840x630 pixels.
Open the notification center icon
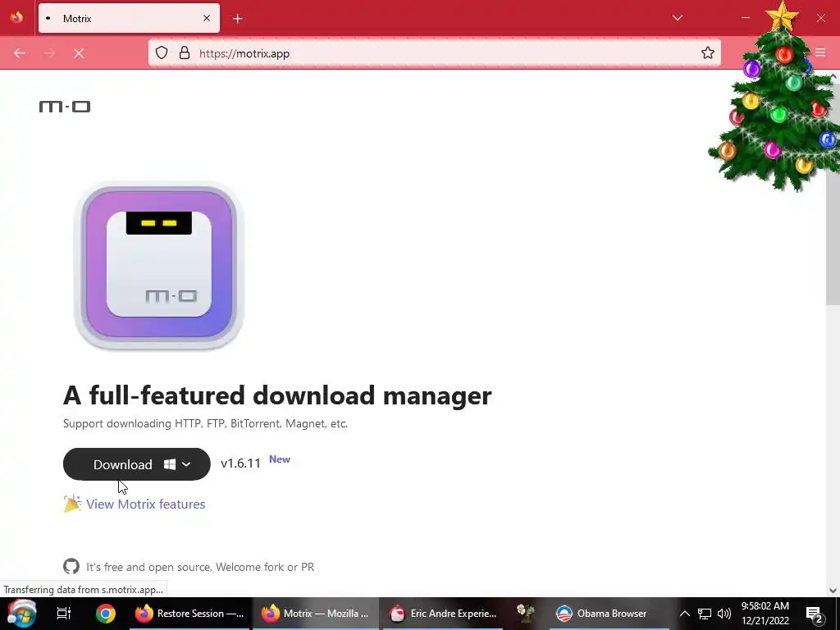point(815,614)
